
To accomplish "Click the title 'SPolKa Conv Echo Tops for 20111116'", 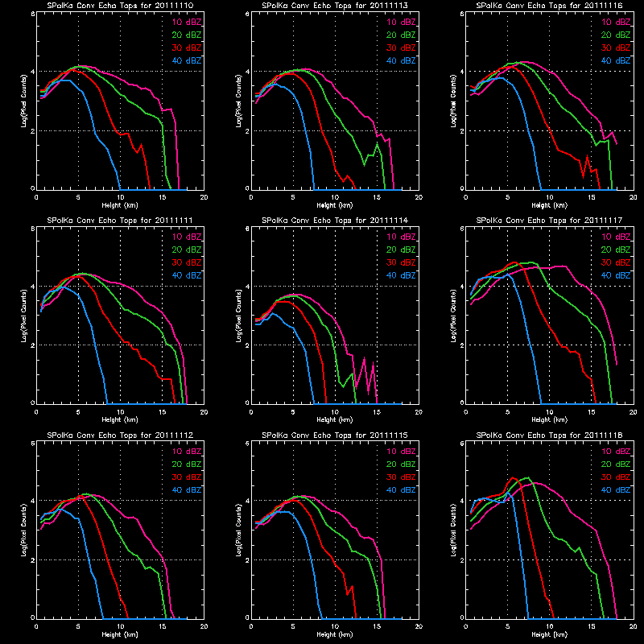I will tap(550, 6).
